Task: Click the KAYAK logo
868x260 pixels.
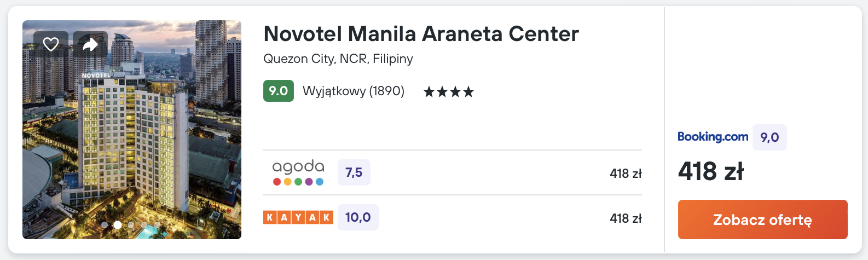Action: [x=298, y=217]
